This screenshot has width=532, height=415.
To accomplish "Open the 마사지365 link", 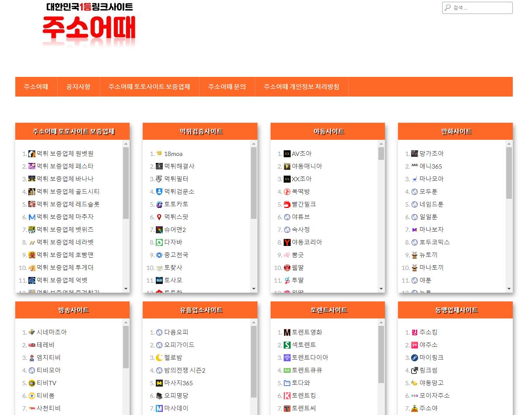I will (178, 383).
